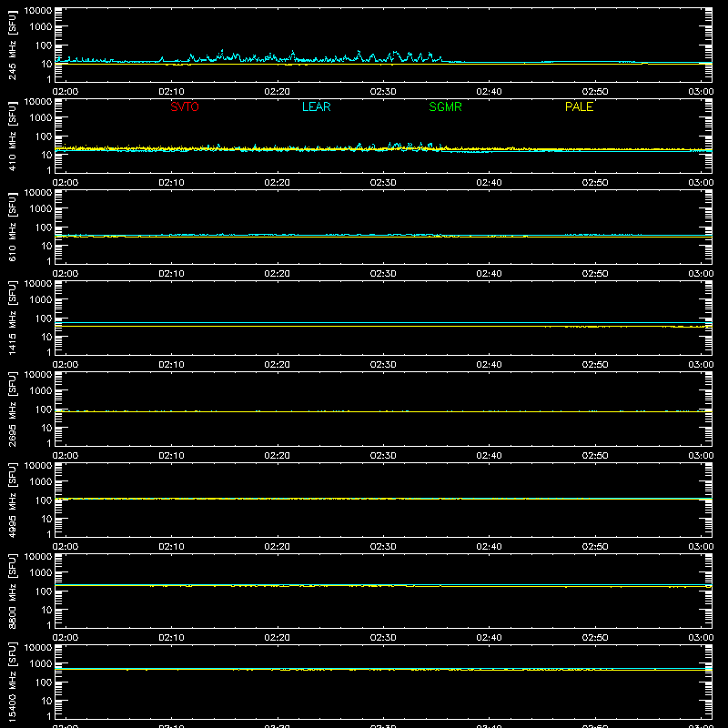Click the cyan LEAR station label
The width and height of the screenshot is (728, 728).
(316, 106)
